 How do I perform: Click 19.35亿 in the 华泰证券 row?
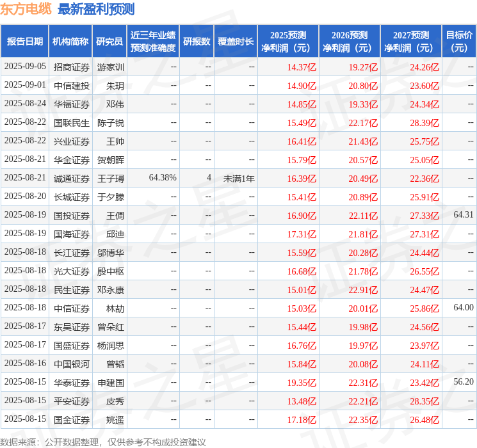click(x=302, y=382)
